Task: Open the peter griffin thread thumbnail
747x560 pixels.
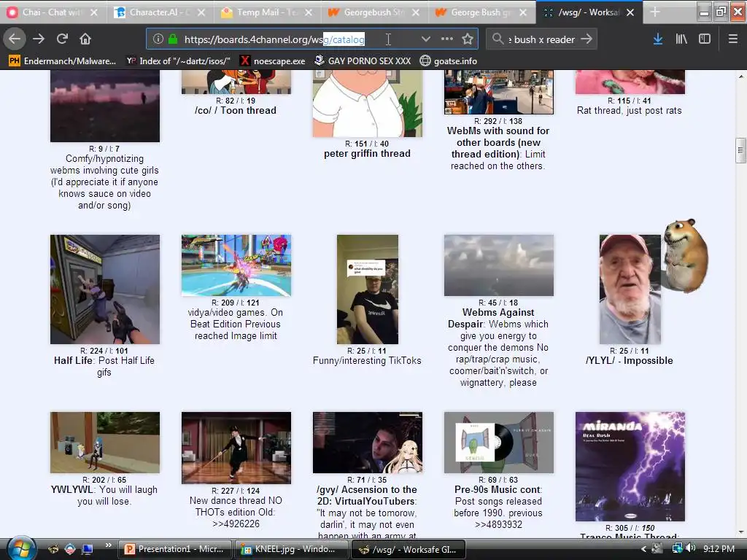Action: click(x=368, y=104)
